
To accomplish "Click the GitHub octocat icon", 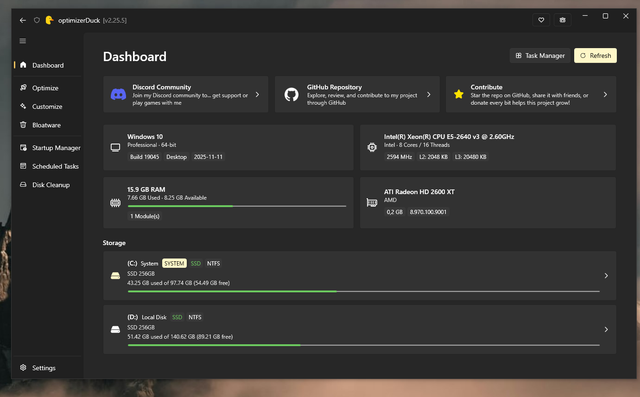I will pos(291,95).
